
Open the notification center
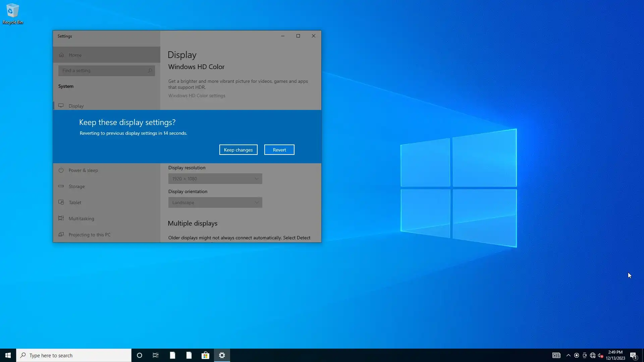[633, 355]
